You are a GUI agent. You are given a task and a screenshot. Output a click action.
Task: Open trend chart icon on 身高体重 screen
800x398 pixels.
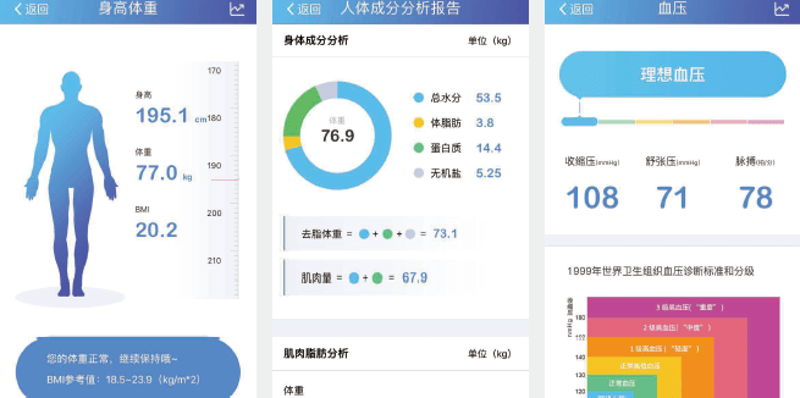point(237,9)
